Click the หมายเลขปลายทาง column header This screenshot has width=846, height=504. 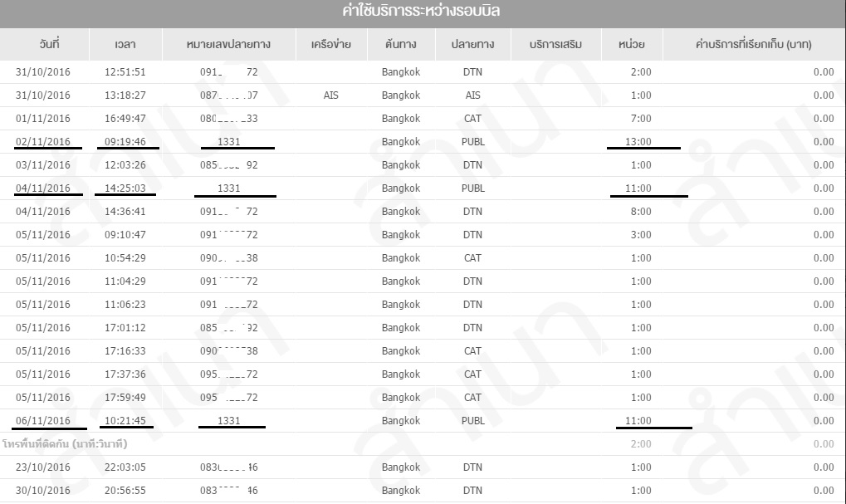pos(228,44)
